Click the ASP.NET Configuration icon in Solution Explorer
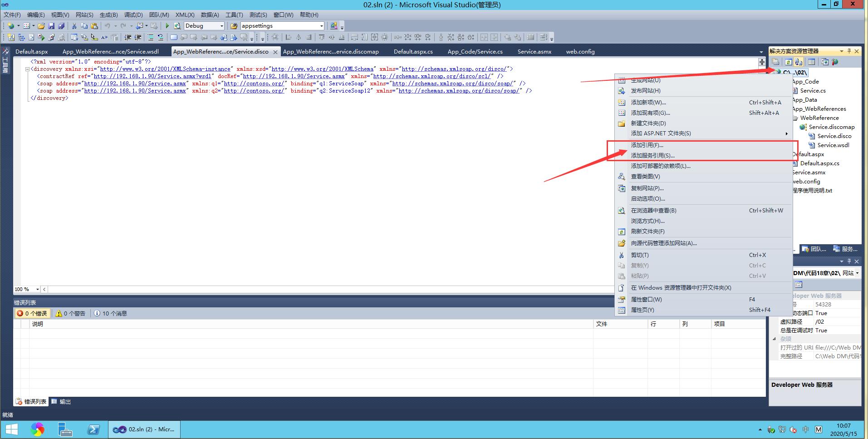The image size is (868, 439). pyautogui.click(x=835, y=62)
